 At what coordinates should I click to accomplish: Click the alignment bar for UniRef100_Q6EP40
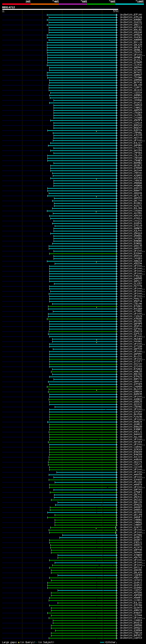point(83,67)
